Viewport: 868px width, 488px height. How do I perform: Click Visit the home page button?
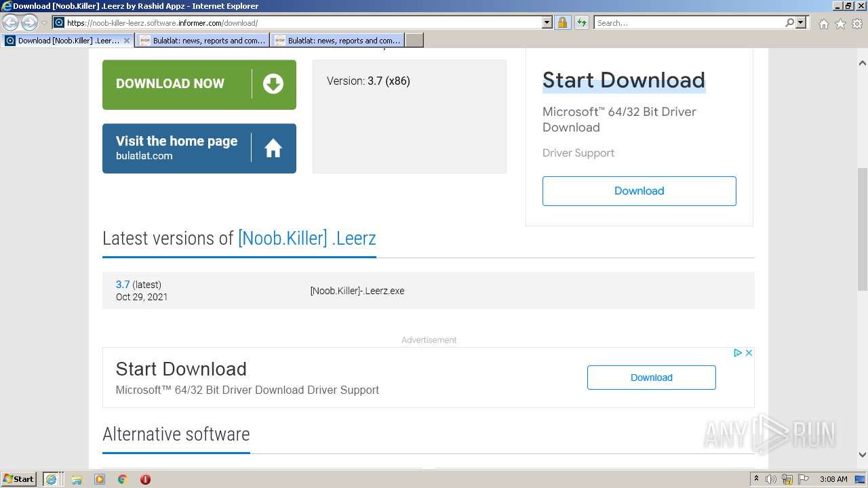[199, 148]
